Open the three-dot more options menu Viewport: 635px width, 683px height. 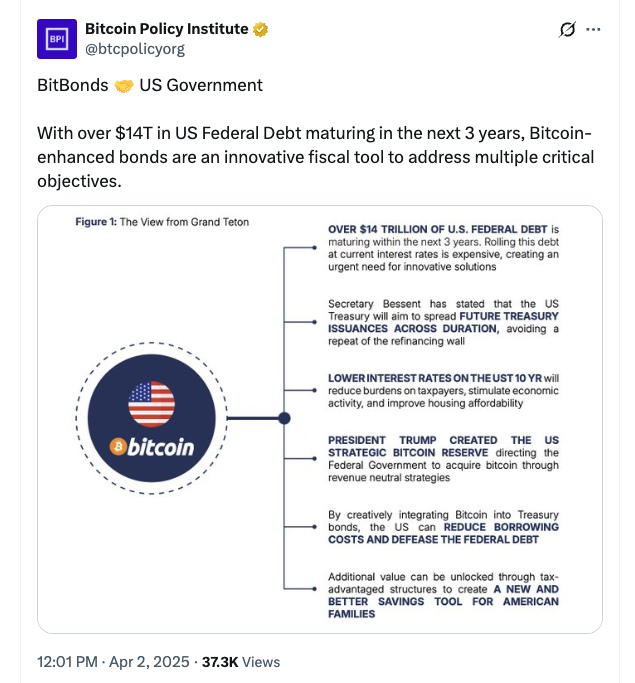coord(594,30)
